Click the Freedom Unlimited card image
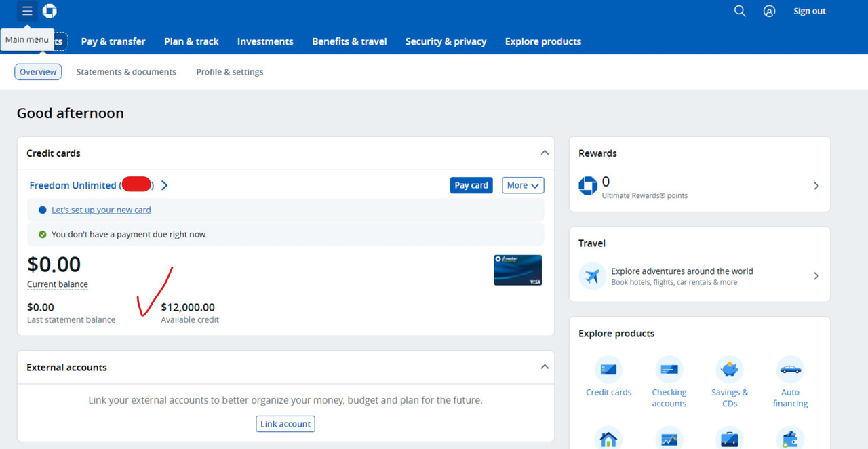This screenshot has width=868, height=449. tap(518, 270)
